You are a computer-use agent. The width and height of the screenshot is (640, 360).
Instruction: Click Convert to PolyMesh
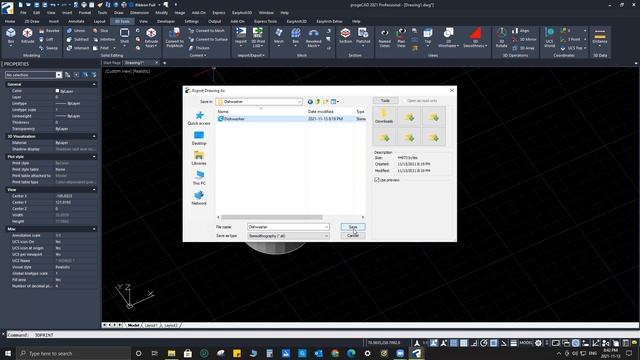point(174,38)
